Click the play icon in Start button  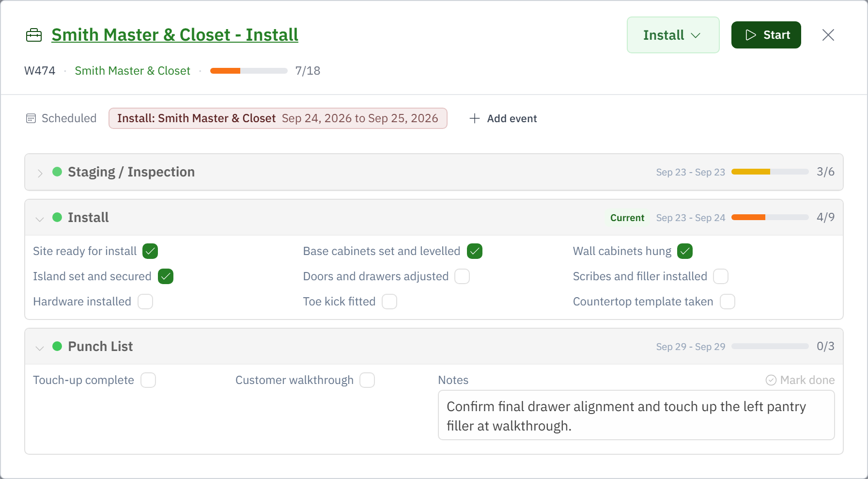(751, 35)
